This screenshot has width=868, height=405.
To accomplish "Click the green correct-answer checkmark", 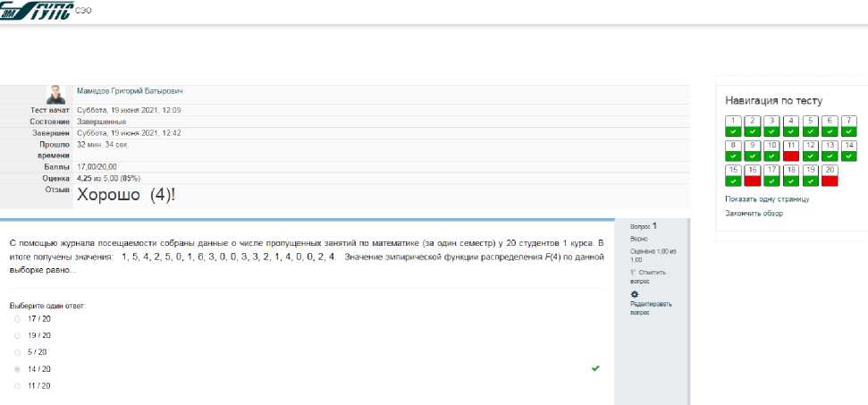I will 595,368.
